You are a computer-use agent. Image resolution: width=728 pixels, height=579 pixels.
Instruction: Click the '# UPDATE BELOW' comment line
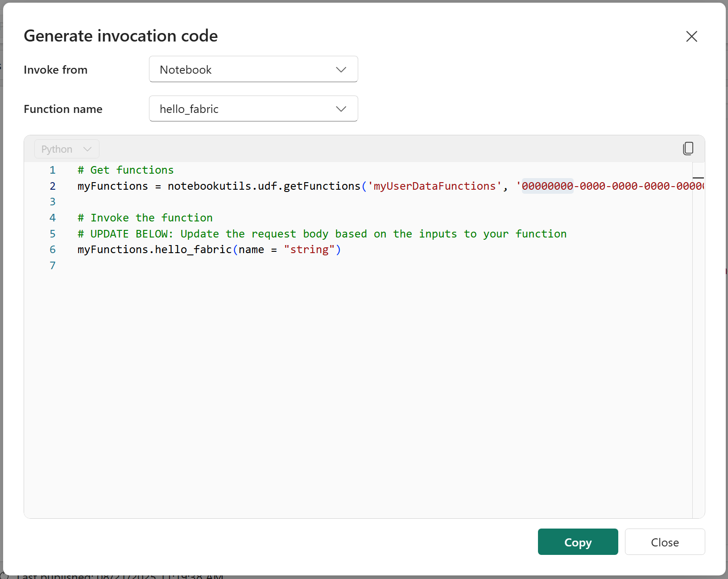coord(322,234)
